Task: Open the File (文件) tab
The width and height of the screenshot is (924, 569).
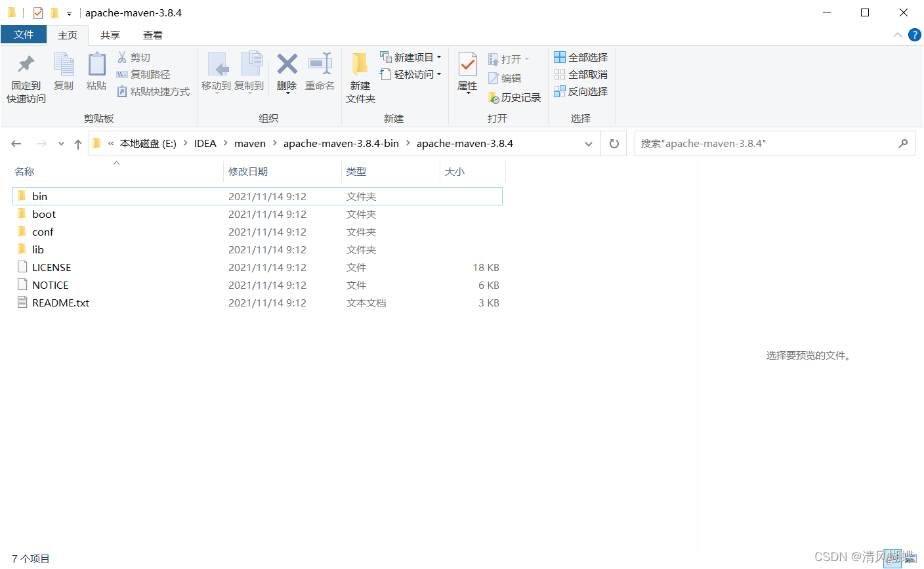Action: point(24,34)
